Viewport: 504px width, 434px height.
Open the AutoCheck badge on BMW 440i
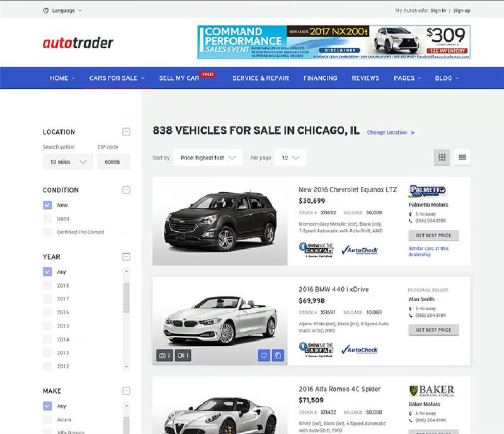[x=359, y=350]
